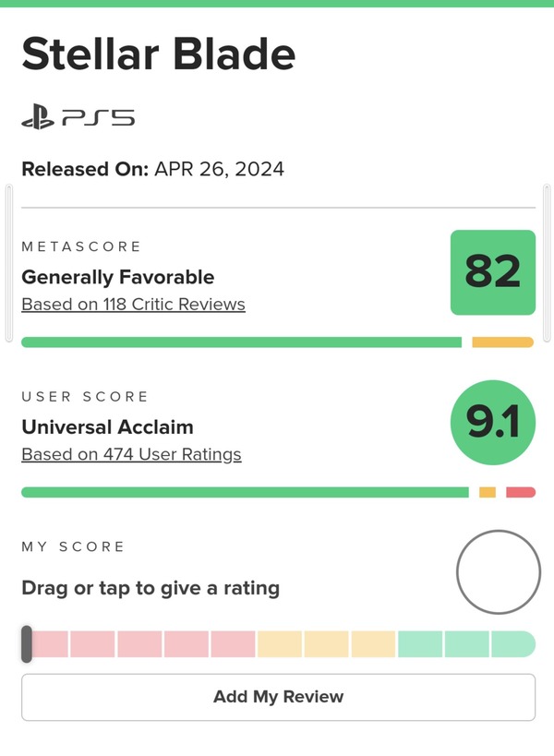Click the PS5 platform logo

coord(78,118)
